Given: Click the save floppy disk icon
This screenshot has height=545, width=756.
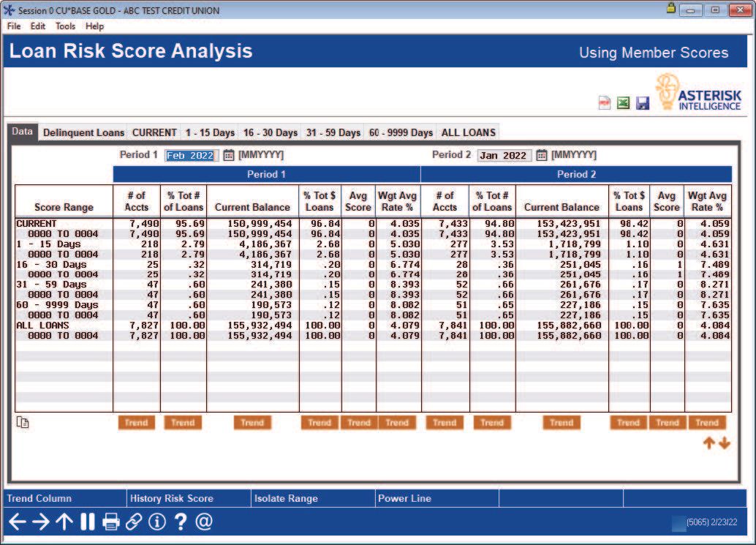Looking at the screenshot, I should pyautogui.click(x=643, y=102).
